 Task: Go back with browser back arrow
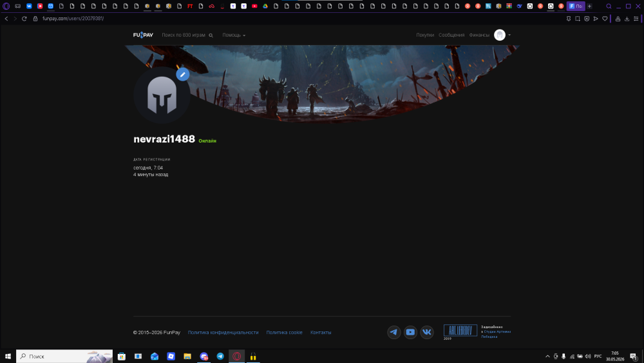[x=6, y=19]
